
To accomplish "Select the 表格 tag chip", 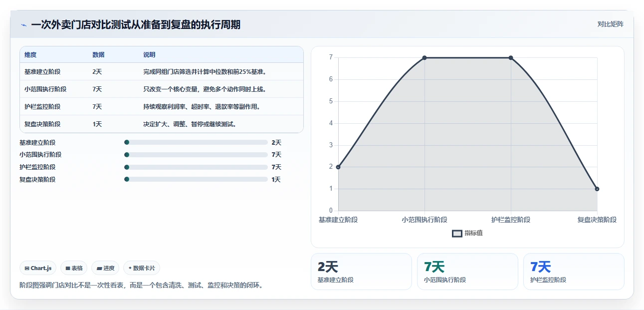I will [x=74, y=268].
